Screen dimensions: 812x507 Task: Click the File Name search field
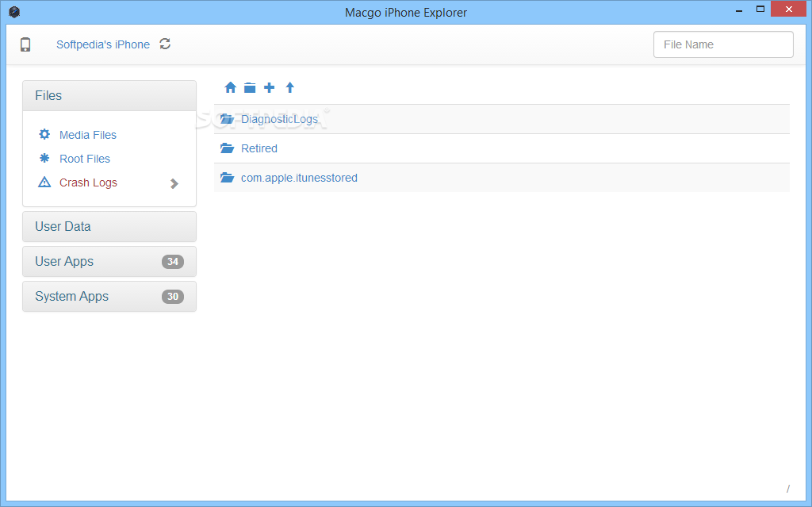coord(723,44)
